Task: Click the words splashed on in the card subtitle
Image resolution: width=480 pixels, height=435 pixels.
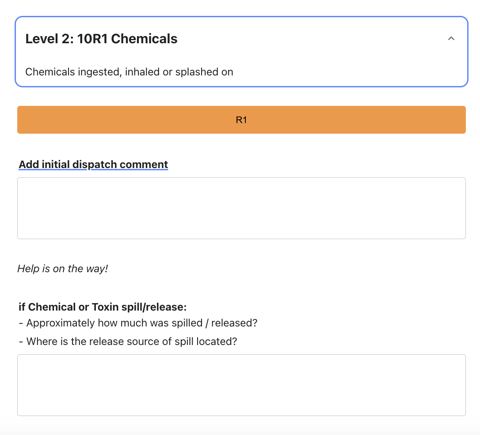Action: (204, 72)
